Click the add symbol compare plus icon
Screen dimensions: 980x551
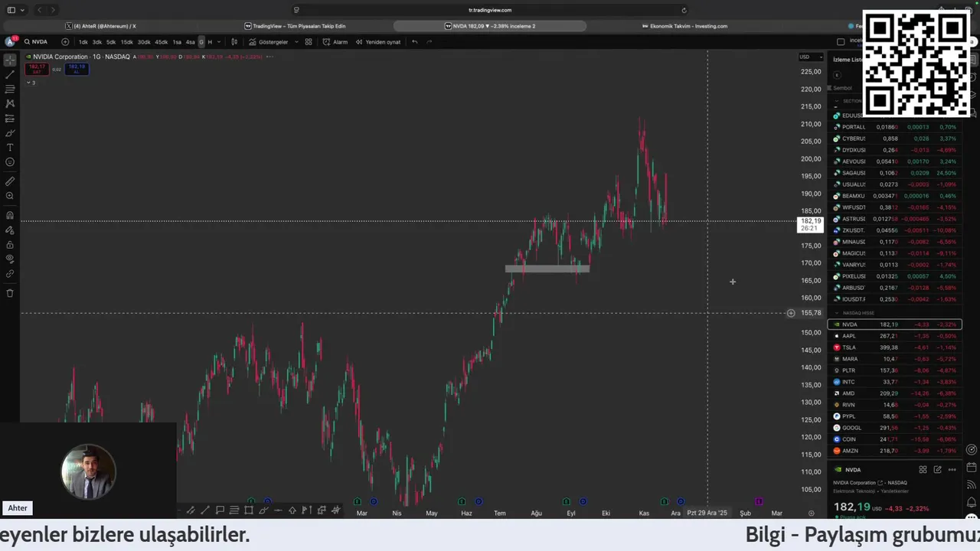click(65, 41)
